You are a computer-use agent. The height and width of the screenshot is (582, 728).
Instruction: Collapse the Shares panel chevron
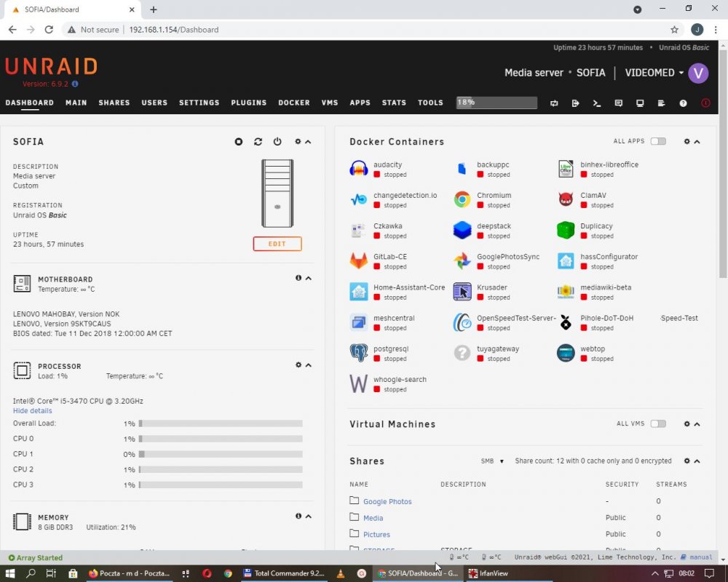697,461
